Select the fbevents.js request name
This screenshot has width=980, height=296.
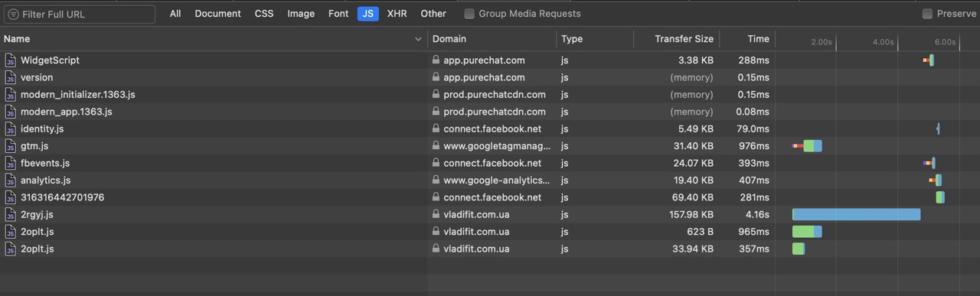45,163
